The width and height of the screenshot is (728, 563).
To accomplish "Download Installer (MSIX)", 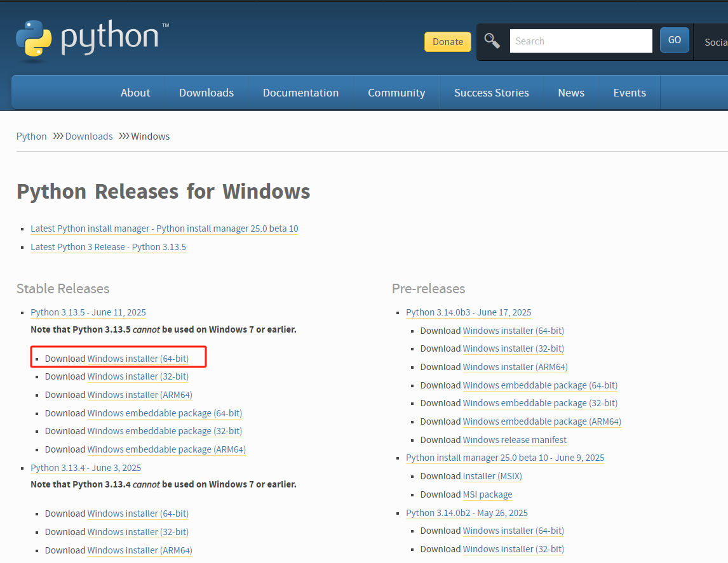I will tap(492, 476).
